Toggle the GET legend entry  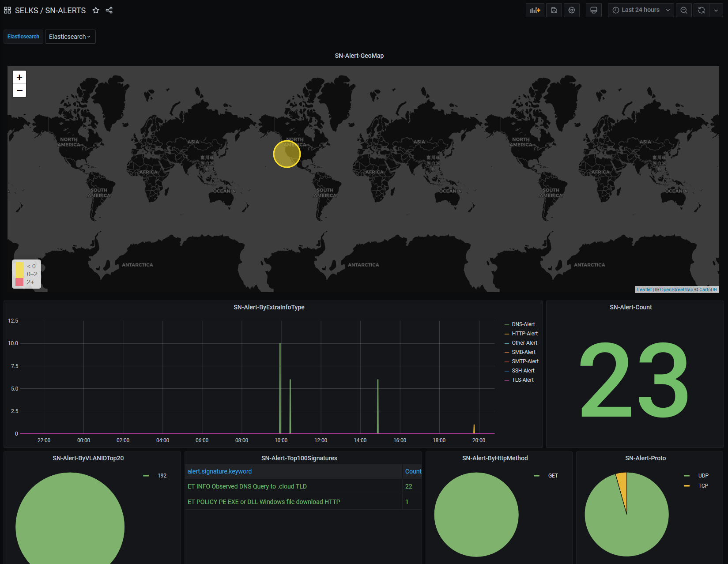click(553, 476)
